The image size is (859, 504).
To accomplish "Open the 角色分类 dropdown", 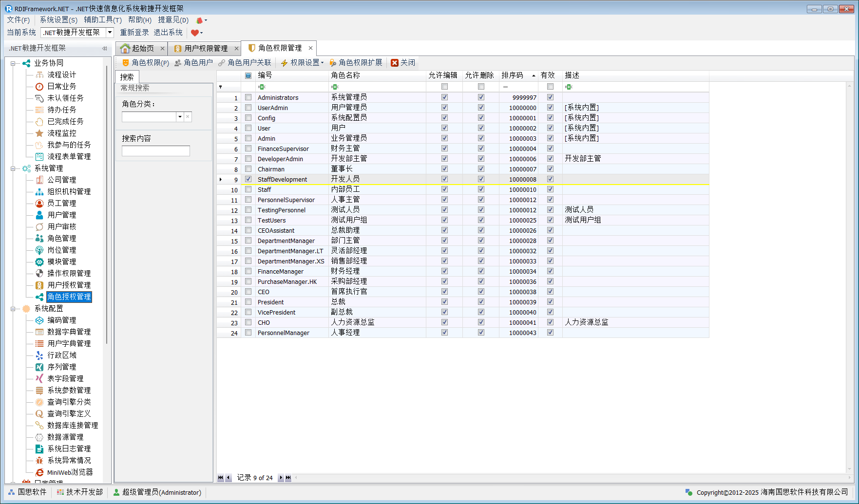I will [x=180, y=117].
